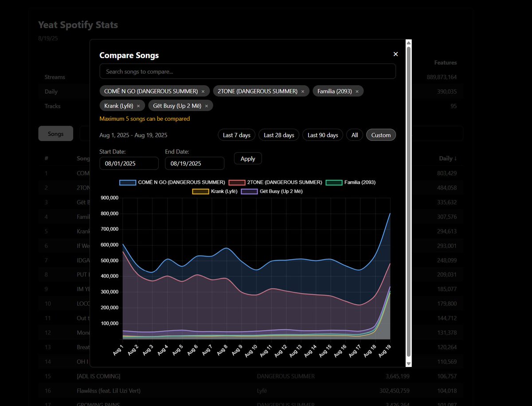Remove Krank (Lyfë) chip
Image resolution: width=532 pixels, height=406 pixels.
[139, 106]
